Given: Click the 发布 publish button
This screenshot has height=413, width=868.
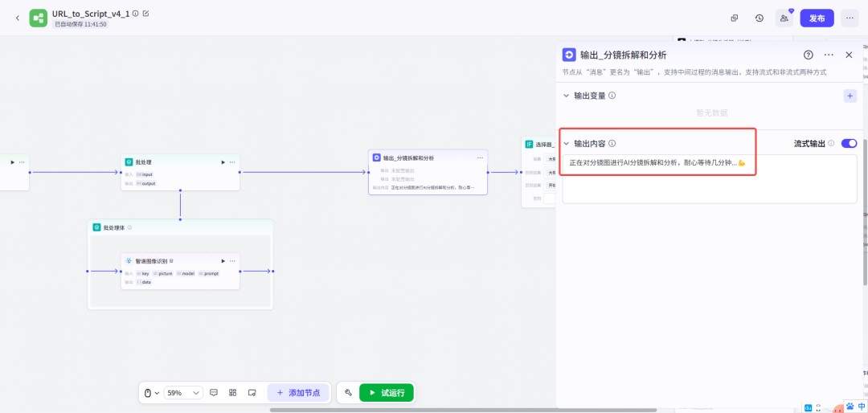Looking at the screenshot, I should tap(817, 18).
